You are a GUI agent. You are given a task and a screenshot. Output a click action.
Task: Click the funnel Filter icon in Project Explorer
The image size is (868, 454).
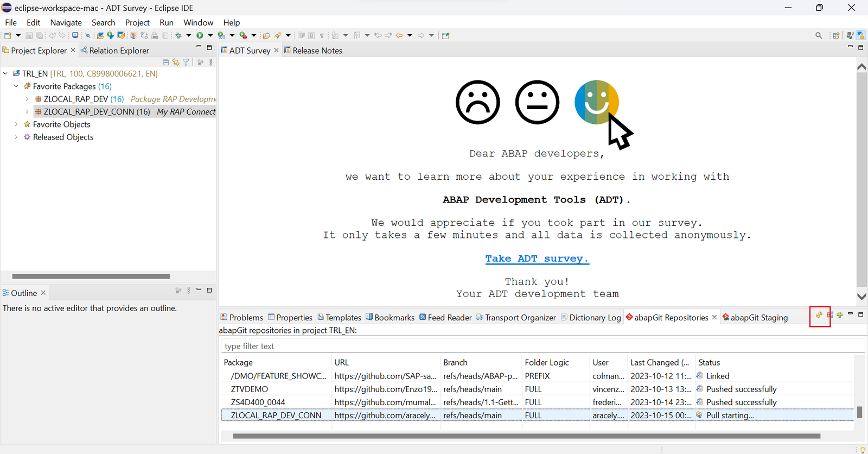pos(186,62)
